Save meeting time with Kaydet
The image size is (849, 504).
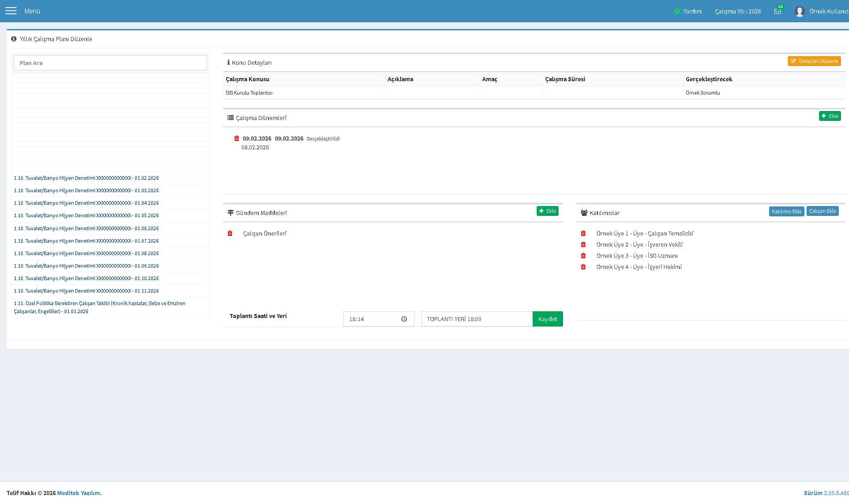coord(547,319)
